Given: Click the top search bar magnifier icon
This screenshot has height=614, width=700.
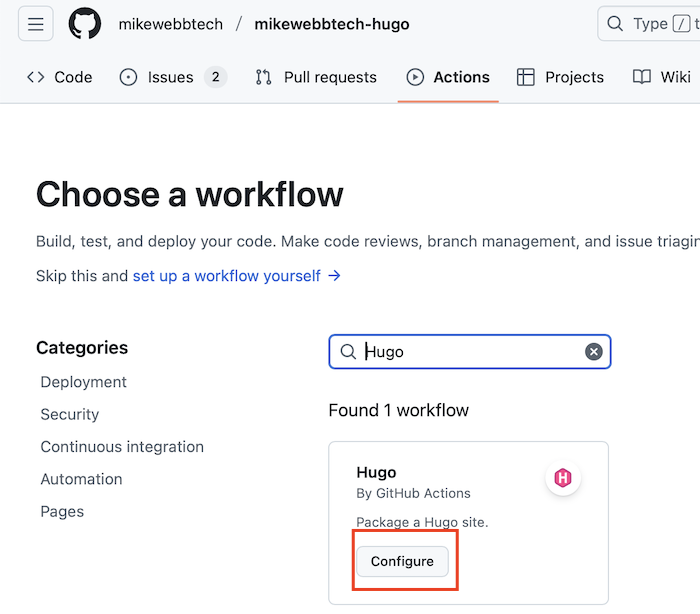Looking at the screenshot, I should [615, 24].
